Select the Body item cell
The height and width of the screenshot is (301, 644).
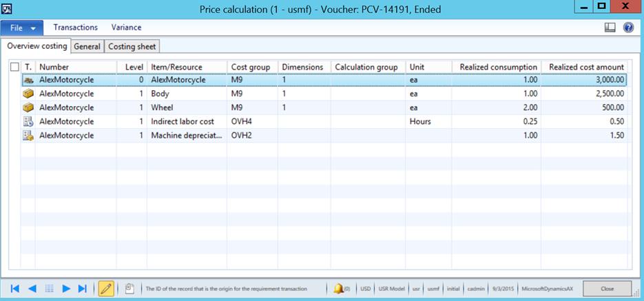(x=187, y=94)
